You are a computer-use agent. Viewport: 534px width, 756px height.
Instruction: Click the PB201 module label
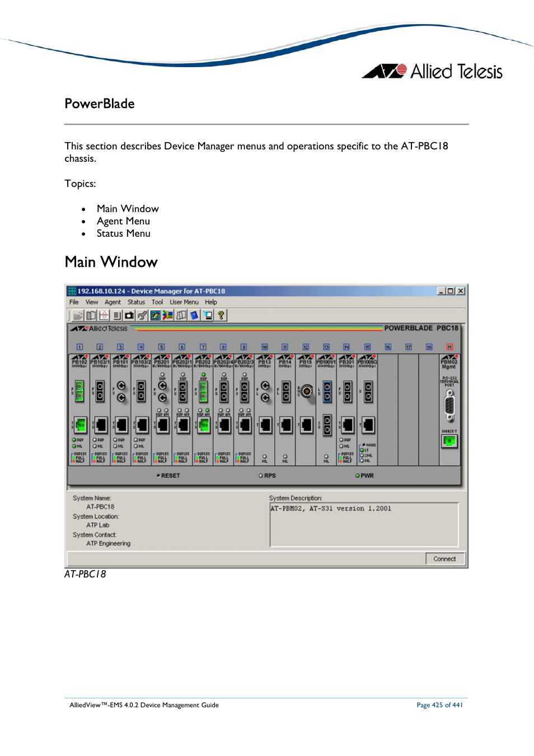click(162, 363)
